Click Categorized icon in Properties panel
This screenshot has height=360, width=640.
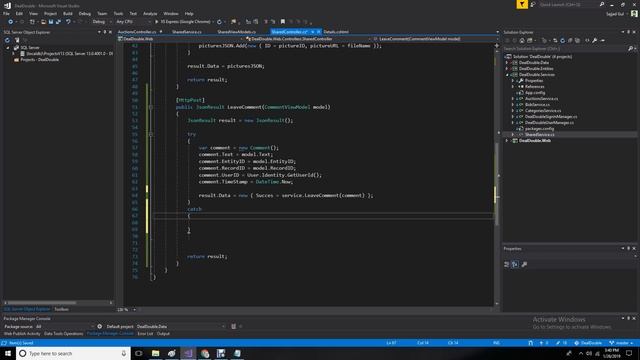(507, 264)
